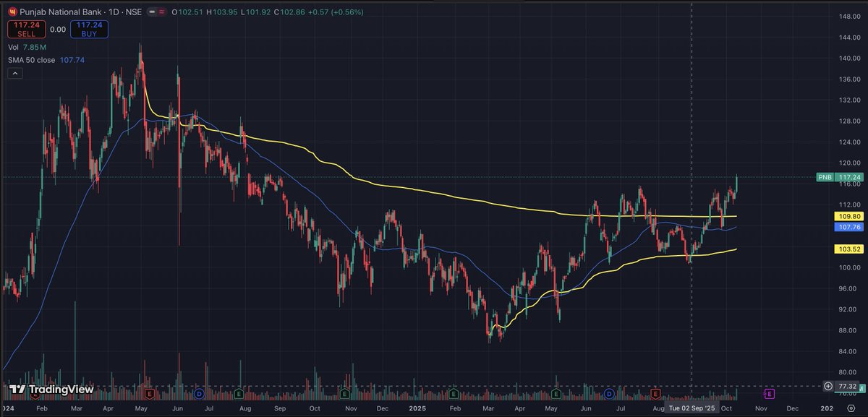Click the green E earnings marker before Feb 2025
The width and height of the screenshot is (868, 417).
[452, 394]
